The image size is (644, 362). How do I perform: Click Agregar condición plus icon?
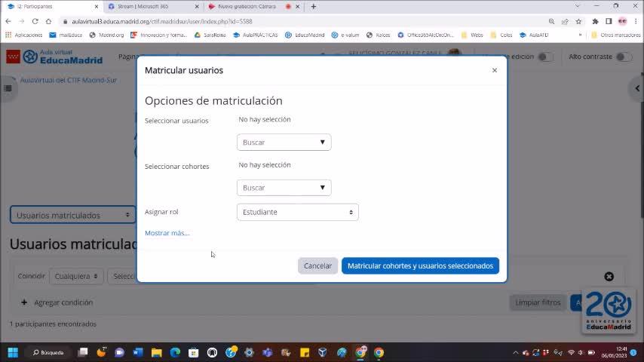[x=24, y=302]
